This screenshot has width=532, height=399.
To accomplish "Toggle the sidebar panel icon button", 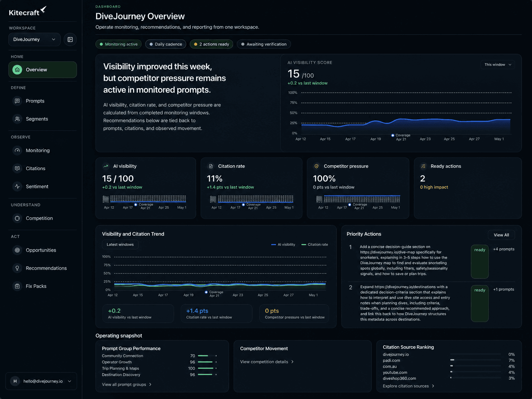I will (x=70, y=39).
